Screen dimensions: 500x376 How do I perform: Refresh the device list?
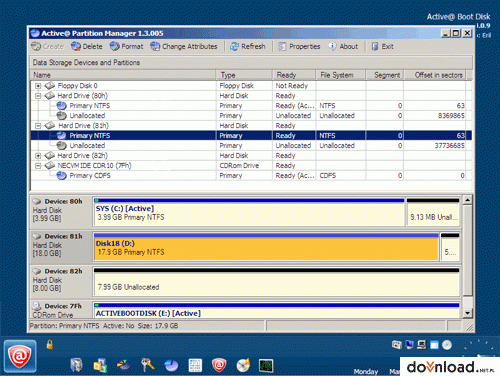248,47
